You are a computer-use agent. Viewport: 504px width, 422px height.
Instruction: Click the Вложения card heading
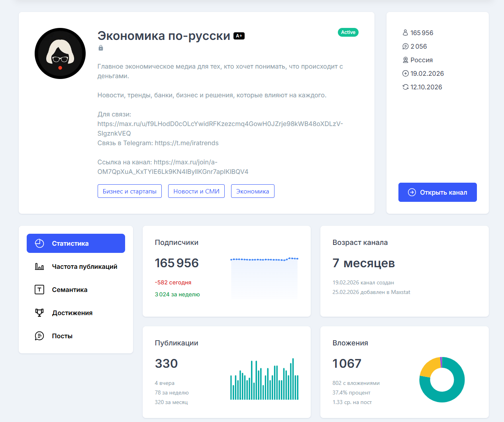pos(350,343)
